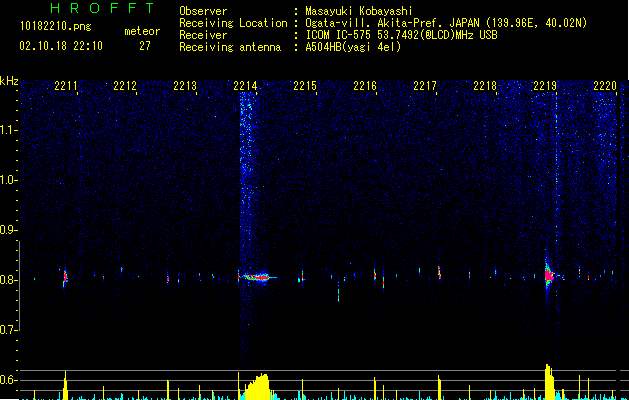
Task: Click the Receiving antenna label
Action: (230, 47)
